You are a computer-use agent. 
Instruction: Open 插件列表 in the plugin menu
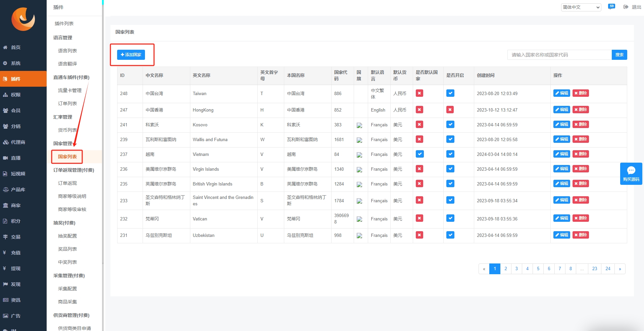point(64,24)
